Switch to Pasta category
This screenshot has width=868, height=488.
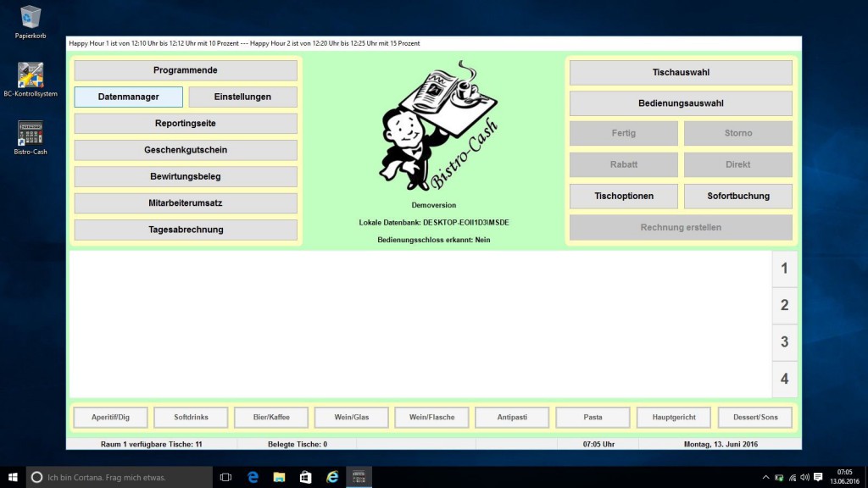click(593, 417)
